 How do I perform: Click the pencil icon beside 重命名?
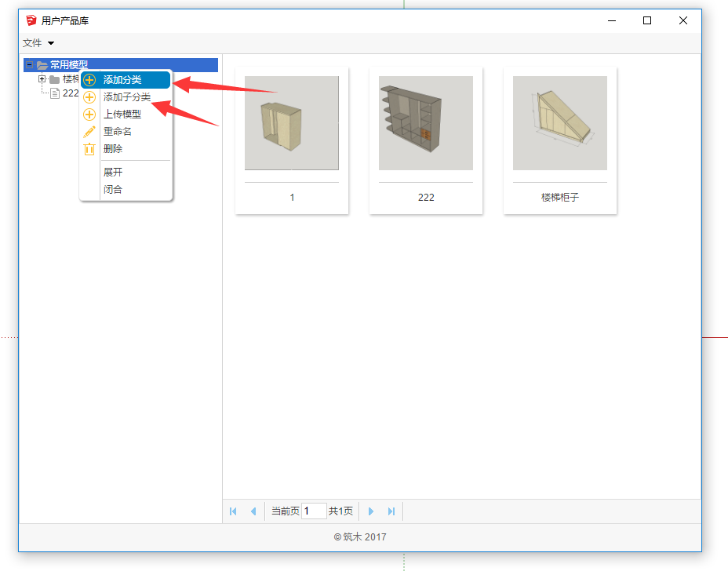point(89,132)
